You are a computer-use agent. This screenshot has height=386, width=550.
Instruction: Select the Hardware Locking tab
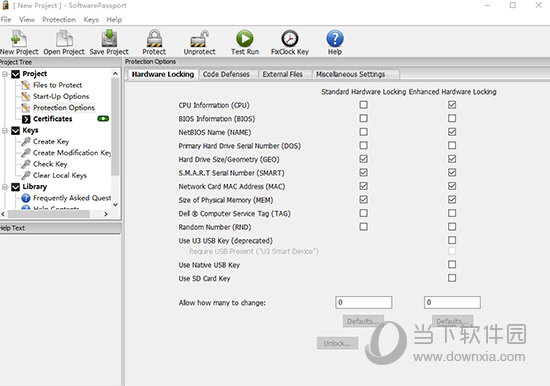click(x=163, y=74)
